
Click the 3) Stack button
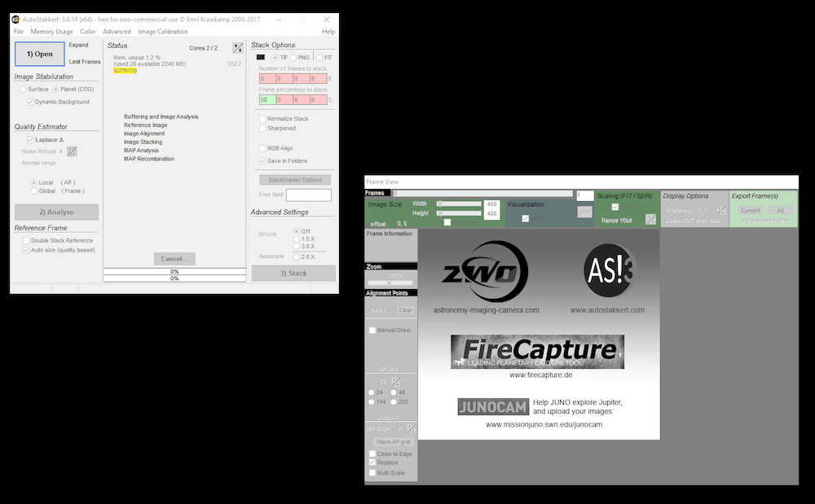[293, 274]
